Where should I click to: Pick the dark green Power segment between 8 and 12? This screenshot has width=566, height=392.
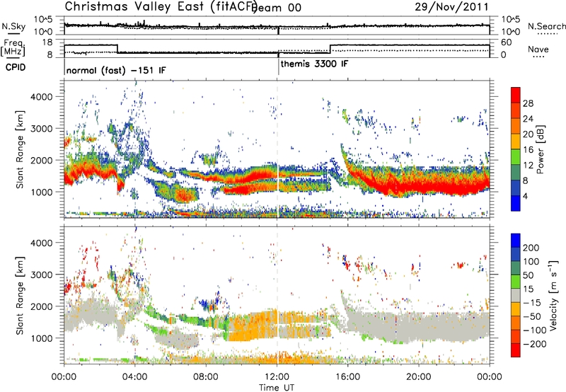(x=516, y=173)
